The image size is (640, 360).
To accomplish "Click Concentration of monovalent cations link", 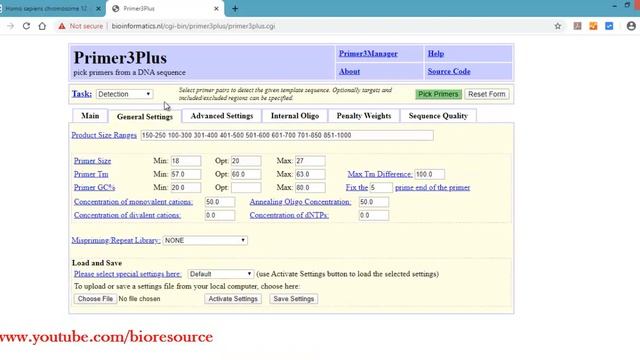I will (x=133, y=202).
